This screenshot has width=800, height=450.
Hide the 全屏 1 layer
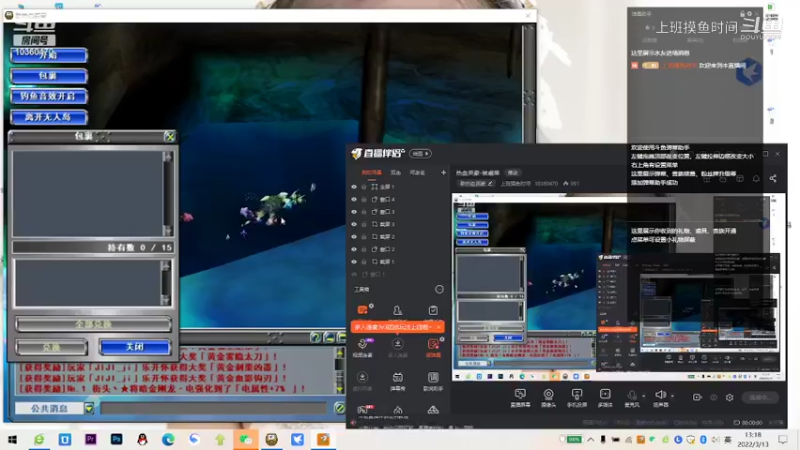pos(354,187)
